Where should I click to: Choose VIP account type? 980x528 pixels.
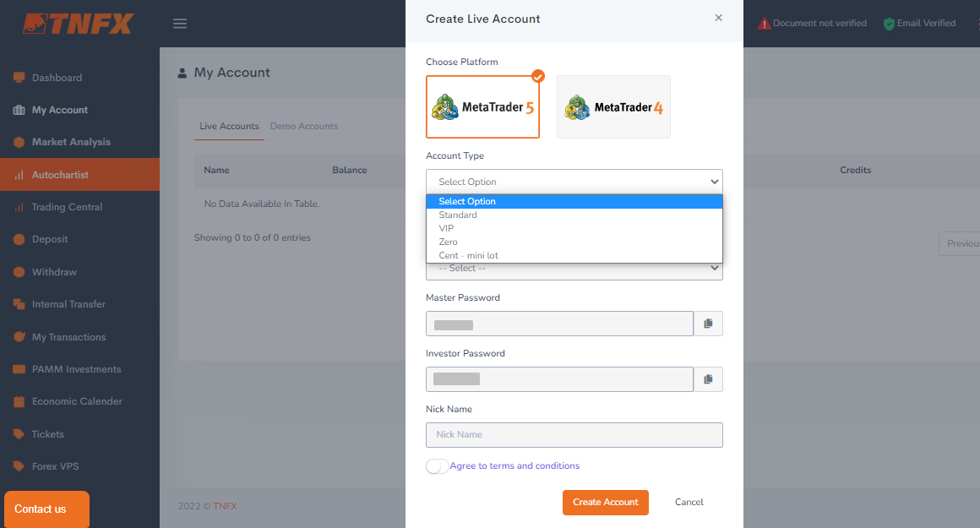[x=574, y=228]
